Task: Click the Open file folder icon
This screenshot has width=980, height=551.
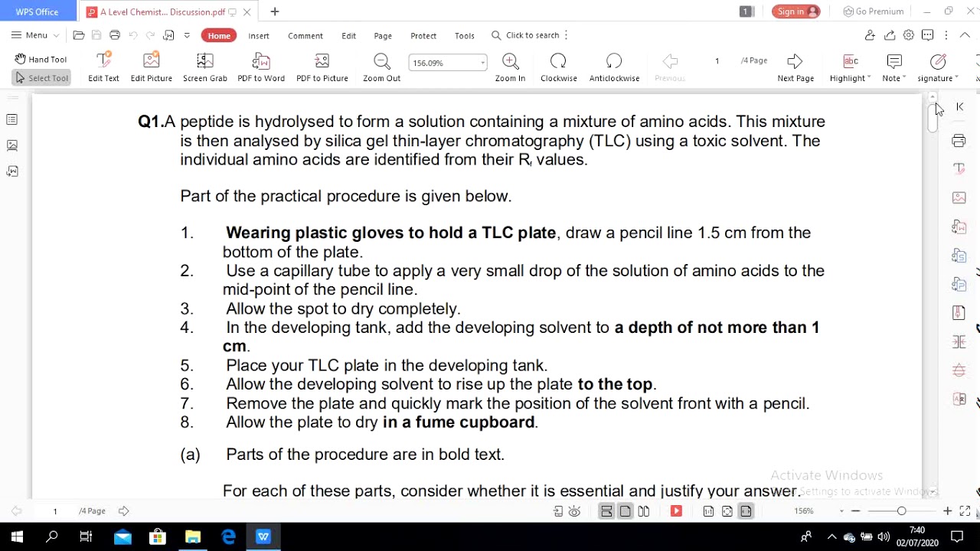Action: (x=79, y=35)
